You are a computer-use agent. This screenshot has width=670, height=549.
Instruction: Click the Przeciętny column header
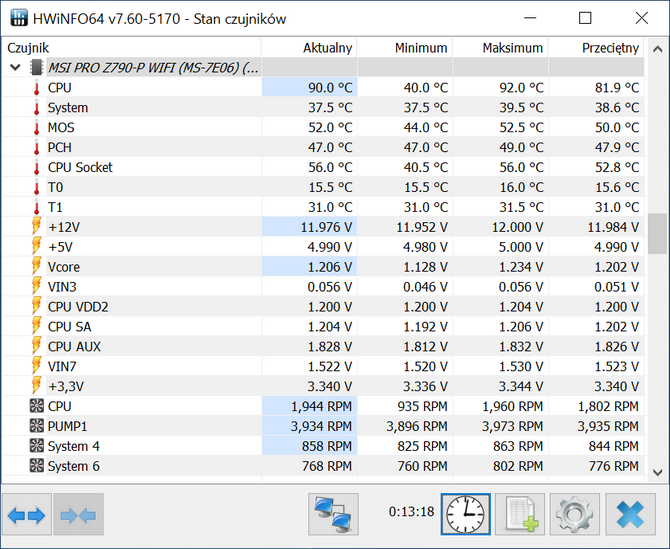pos(596,48)
